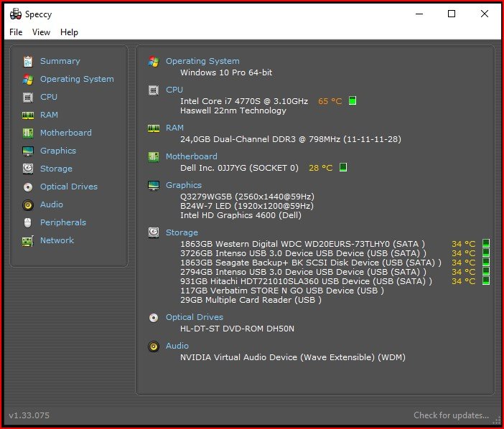504x429 pixels.
Task: Click the Audio heading link in main panel
Action: pyautogui.click(x=177, y=346)
